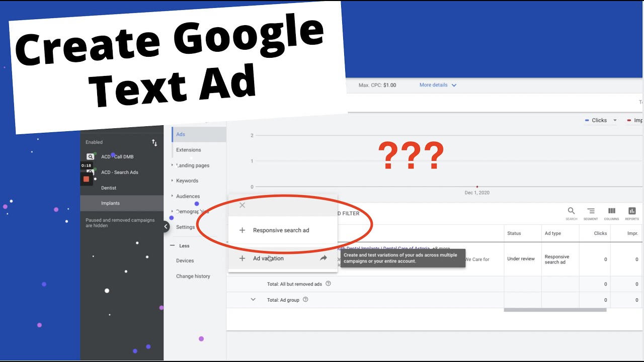Screen dimensions: 644x362
Task: Click the table horizontal scrollbar
Action: point(555,310)
